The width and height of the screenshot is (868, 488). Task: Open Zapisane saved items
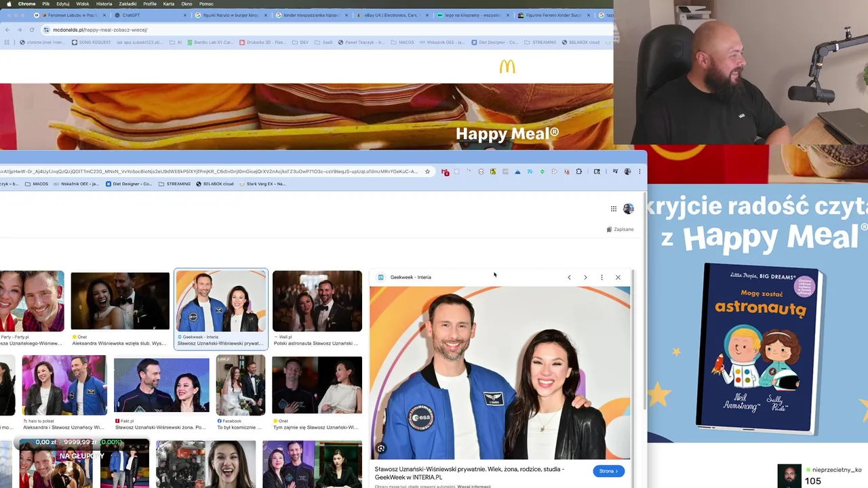[620, 229]
